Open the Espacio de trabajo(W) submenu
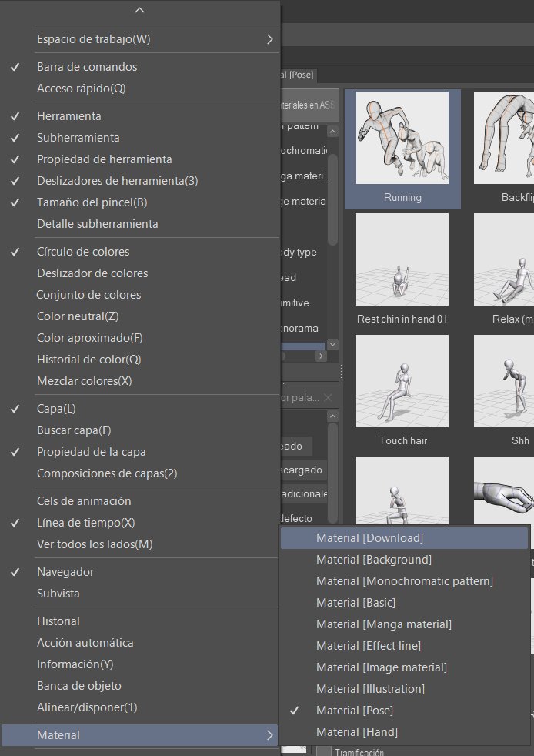Screen dimensions: 534x756 point(140,39)
